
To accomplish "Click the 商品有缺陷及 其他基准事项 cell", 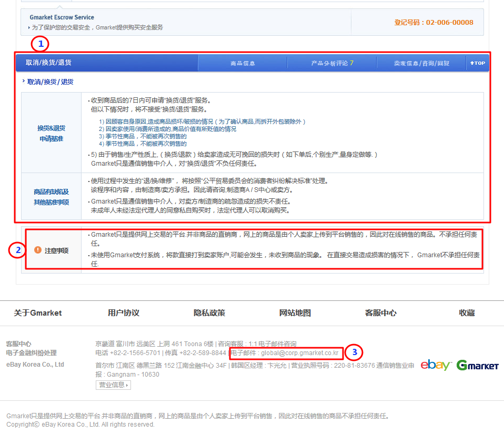I will (51, 197).
